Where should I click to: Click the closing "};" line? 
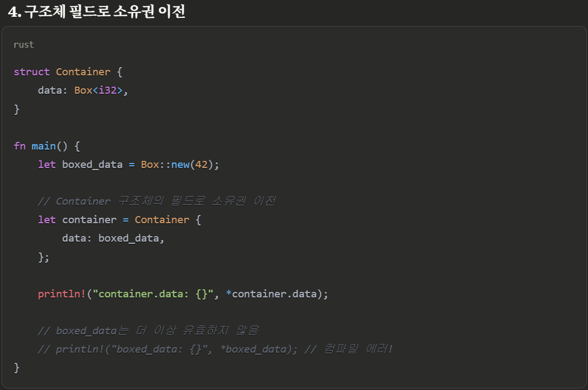pyautogui.click(x=43, y=257)
